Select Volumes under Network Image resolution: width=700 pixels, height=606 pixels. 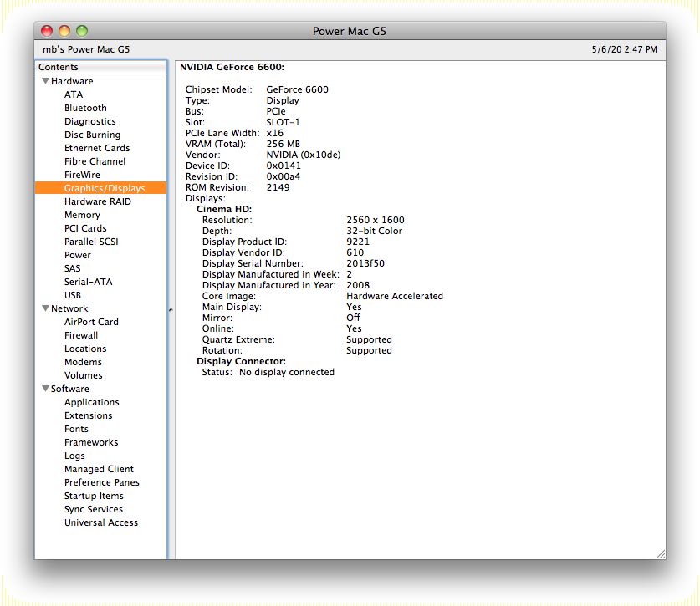coord(83,376)
